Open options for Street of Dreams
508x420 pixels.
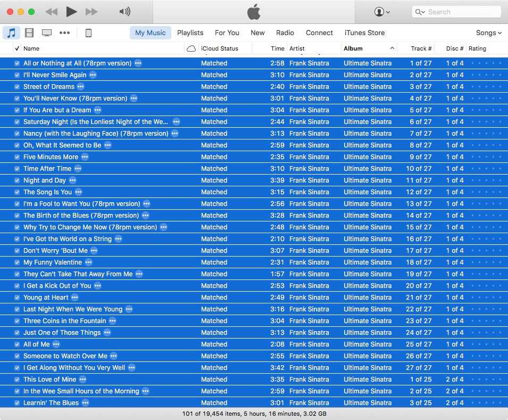pyautogui.click(x=81, y=87)
